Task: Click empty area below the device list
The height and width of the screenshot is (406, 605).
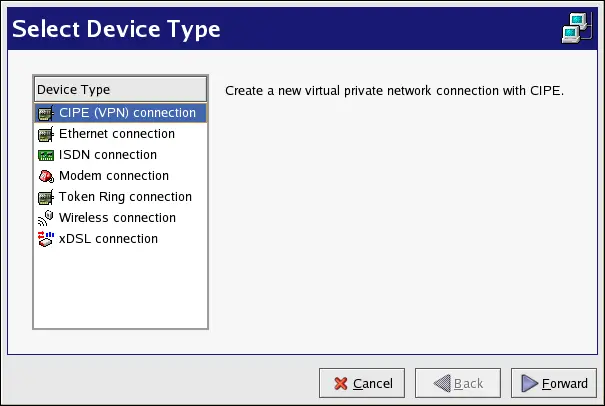Action: tap(120, 290)
